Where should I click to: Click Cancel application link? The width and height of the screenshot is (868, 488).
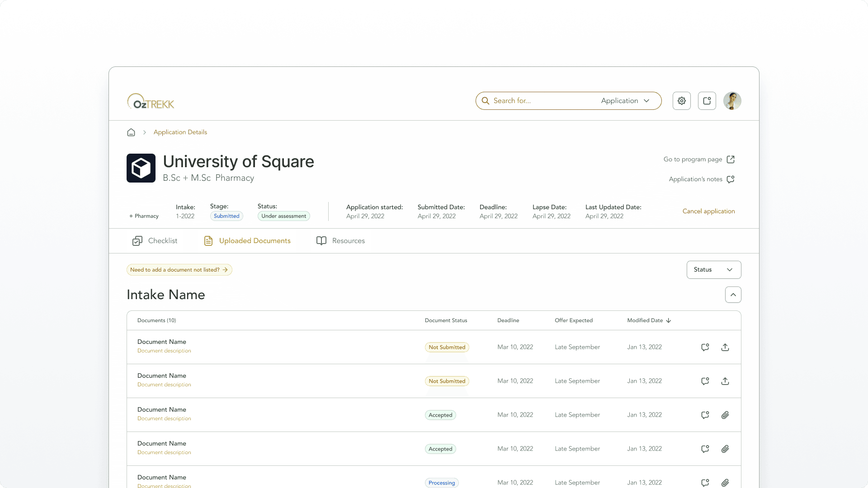point(708,211)
